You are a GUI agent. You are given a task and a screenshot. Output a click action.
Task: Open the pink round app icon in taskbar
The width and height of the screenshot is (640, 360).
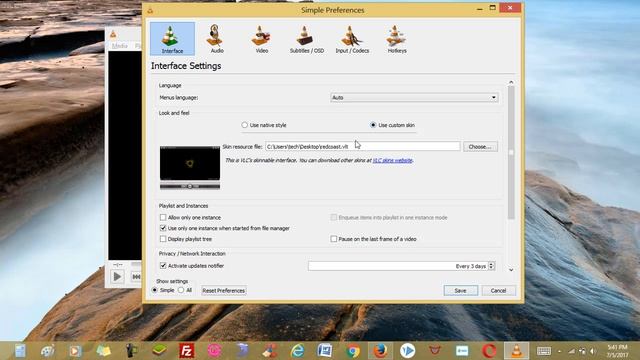[215, 351]
